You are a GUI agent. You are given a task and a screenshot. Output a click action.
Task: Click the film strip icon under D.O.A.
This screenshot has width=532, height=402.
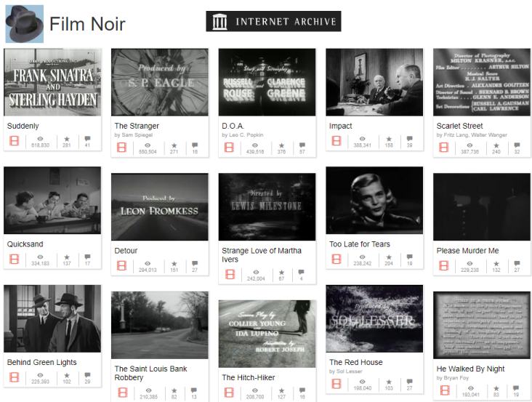pyautogui.click(x=229, y=148)
